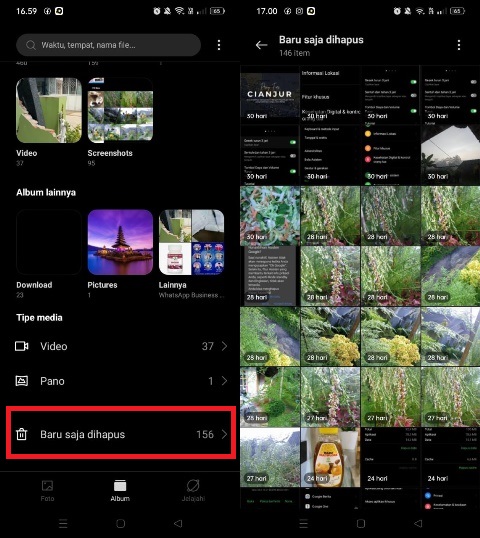The image size is (480, 538).
Task: Expand the Pano row chevron
Action: point(224,381)
